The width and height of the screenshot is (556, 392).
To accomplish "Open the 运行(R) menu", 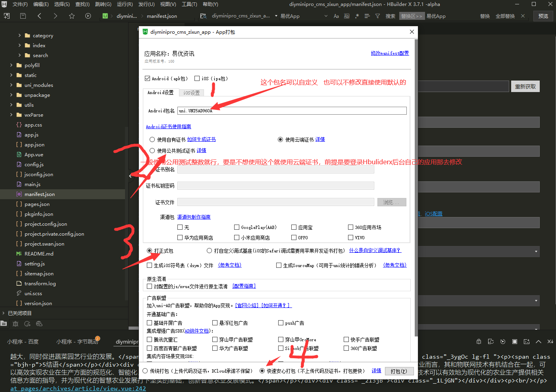I will [x=125, y=4].
